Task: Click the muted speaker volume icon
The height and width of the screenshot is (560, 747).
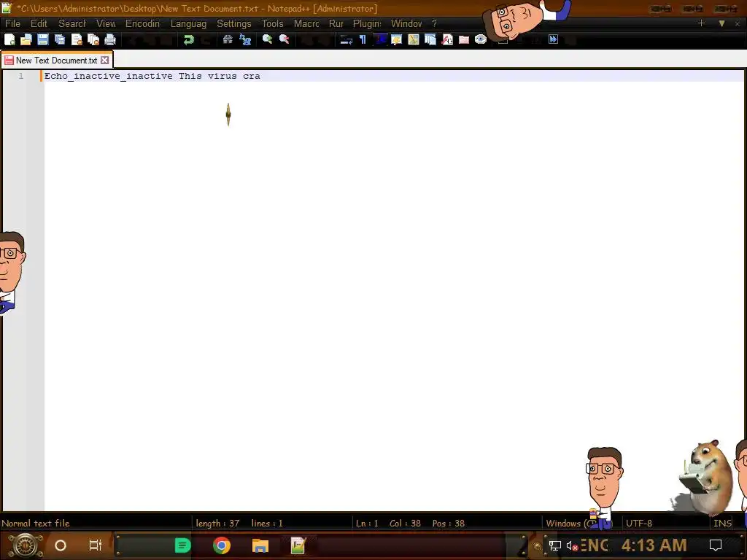Action: (x=572, y=545)
